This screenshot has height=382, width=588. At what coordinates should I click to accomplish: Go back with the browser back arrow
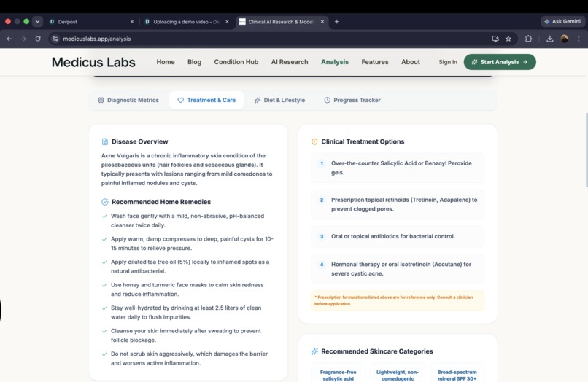[9, 39]
